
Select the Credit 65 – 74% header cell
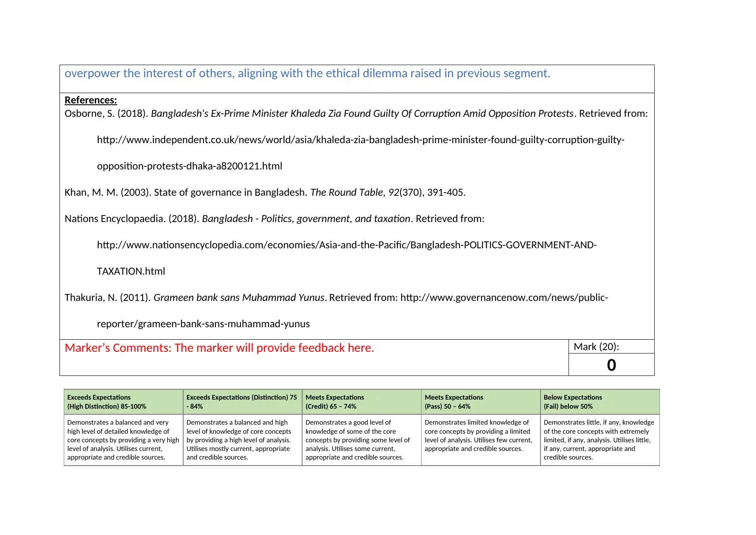tap(362, 402)
